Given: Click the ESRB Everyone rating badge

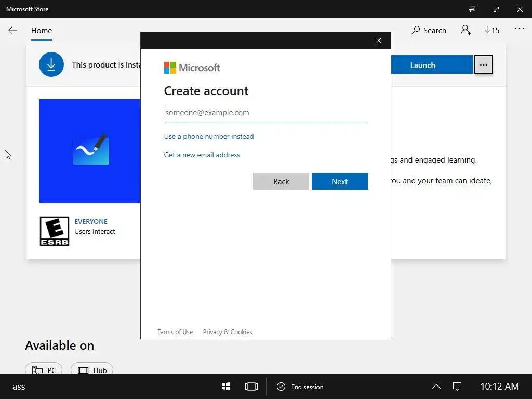Looking at the screenshot, I should 54,231.
